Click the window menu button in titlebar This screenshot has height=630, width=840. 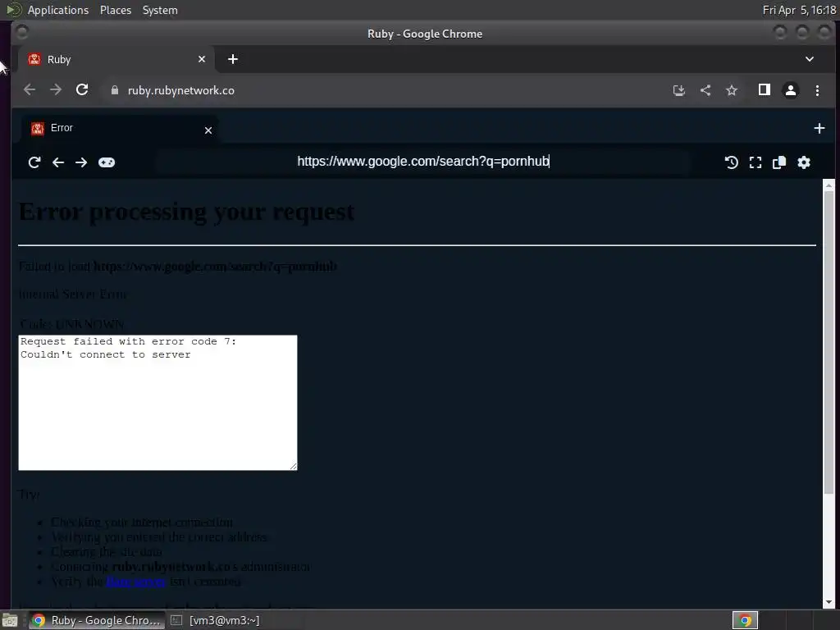(x=22, y=33)
